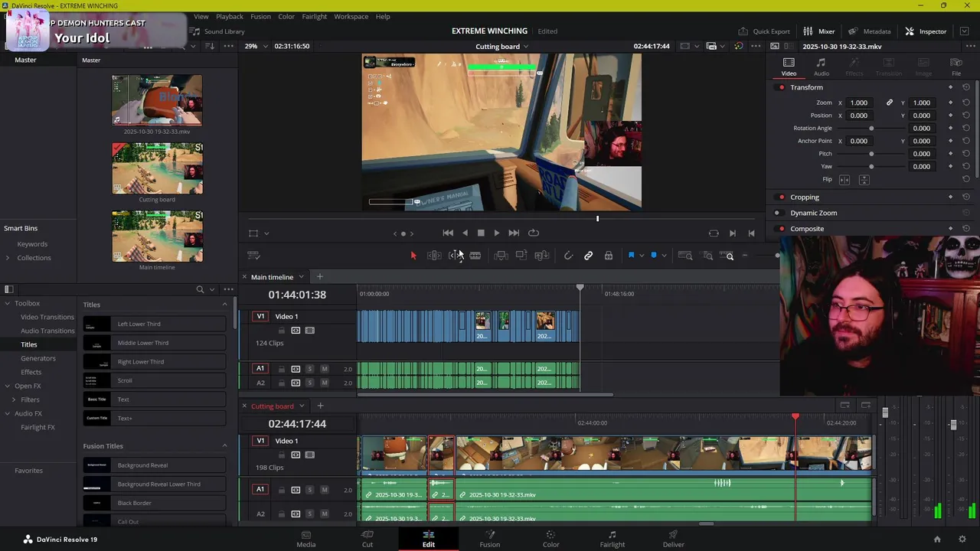Select the Blade Edit Mode tool
Viewport: 980px width, 551px height.
pyautogui.click(x=475, y=256)
